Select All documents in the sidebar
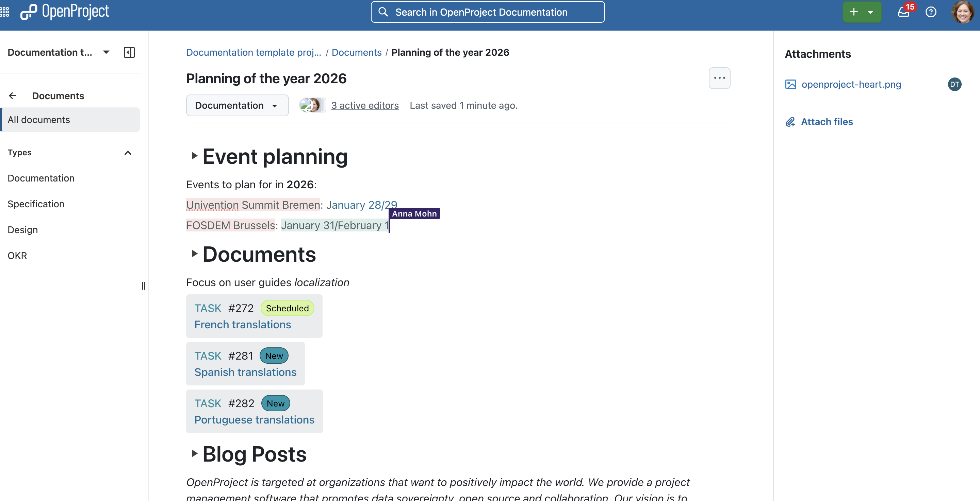 click(x=38, y=119)
